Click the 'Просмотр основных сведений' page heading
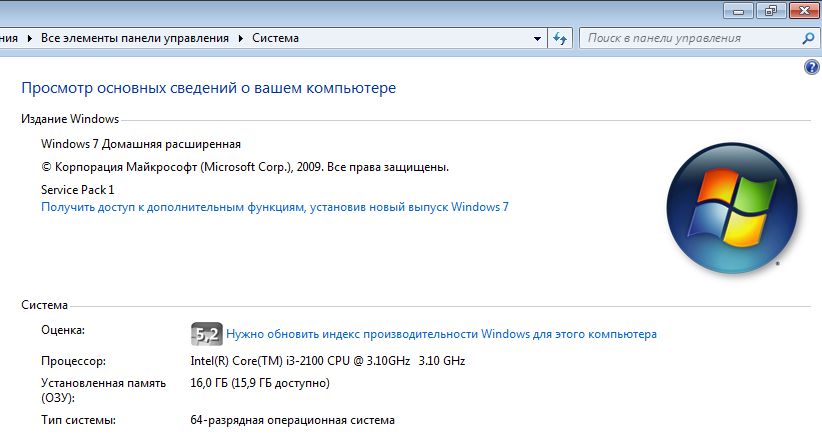This screenshot has width=822, height=436. (x=209, y=88)
